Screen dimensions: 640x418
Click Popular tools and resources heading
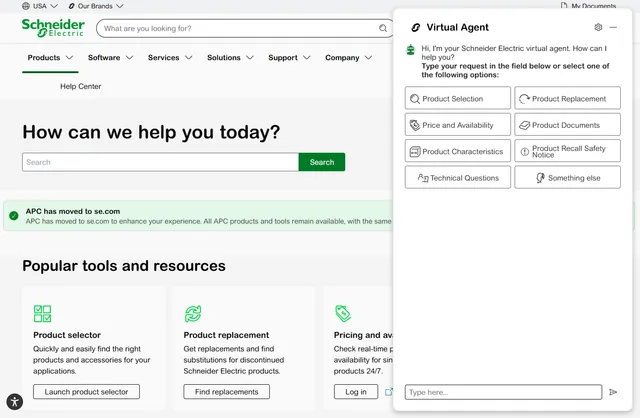pyautogui.click(x=124, y=266)
